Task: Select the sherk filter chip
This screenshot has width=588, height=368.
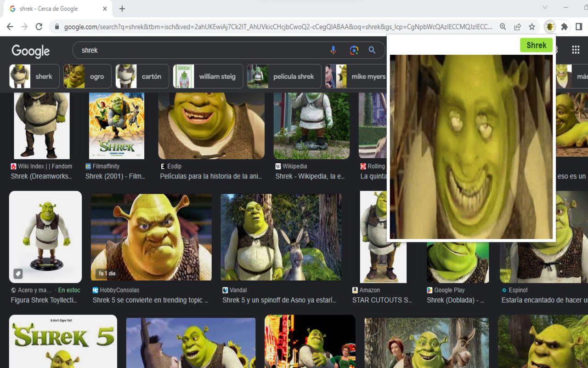Action: coord(34,76)
